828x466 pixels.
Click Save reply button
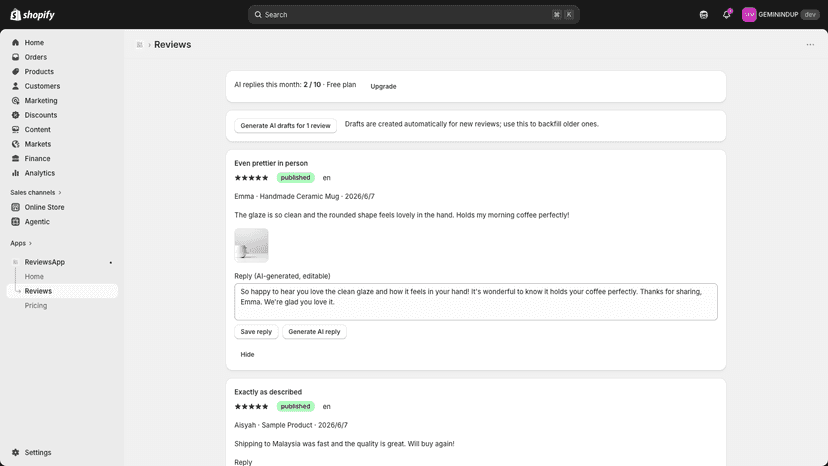256,332
